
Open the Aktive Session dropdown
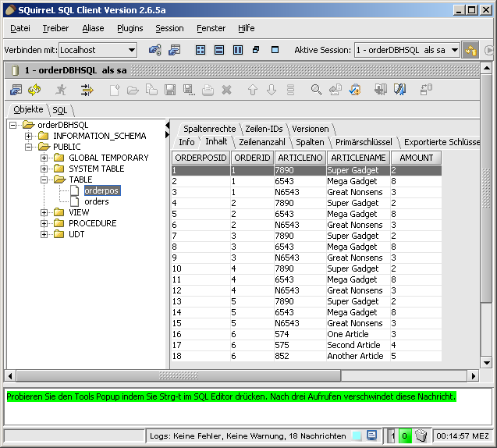click(x=453, y=50)
